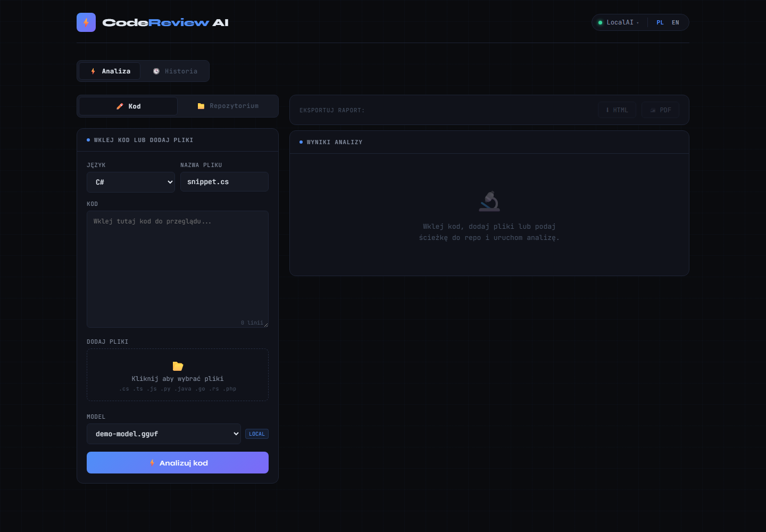Click the 'MODEL' field label

[96, 417]
